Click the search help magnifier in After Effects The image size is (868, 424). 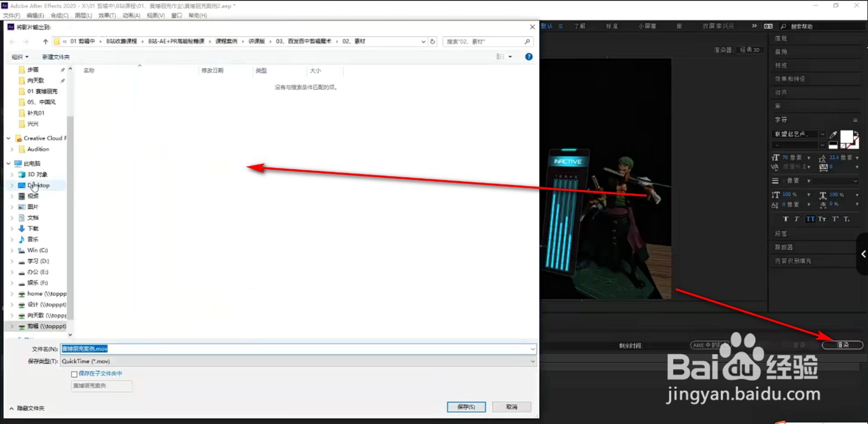(x=783, y=26)
